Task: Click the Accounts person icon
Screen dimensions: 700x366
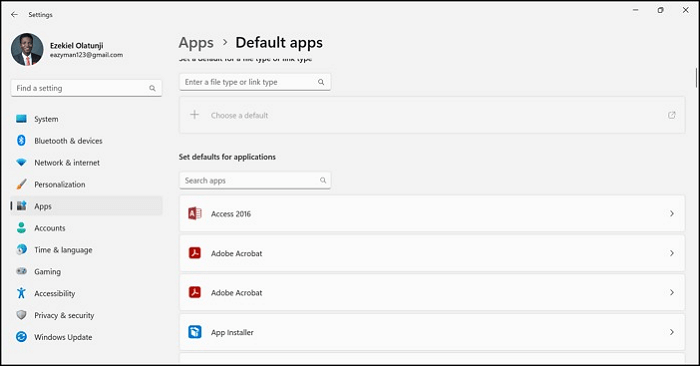Action: 21,228
